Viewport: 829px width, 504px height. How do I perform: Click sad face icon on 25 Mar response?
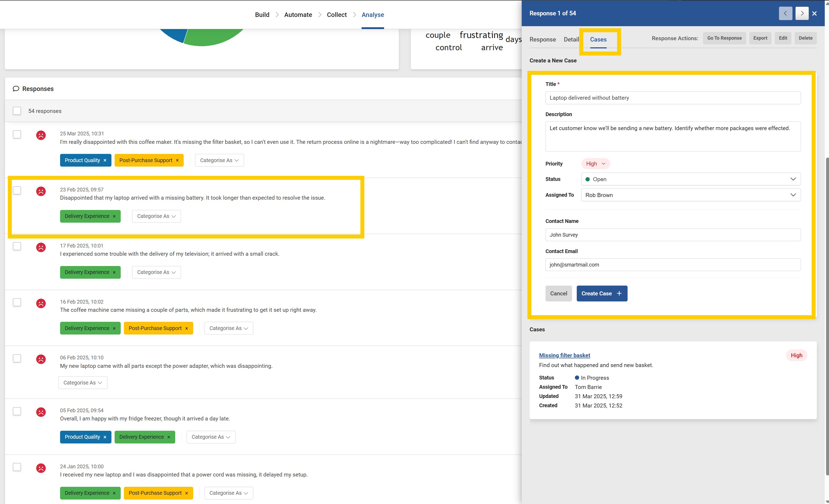pos(41,135)
